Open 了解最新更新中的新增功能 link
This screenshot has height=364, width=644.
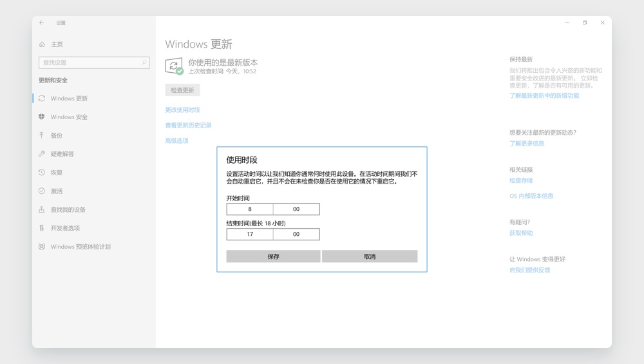click(544, 95)
